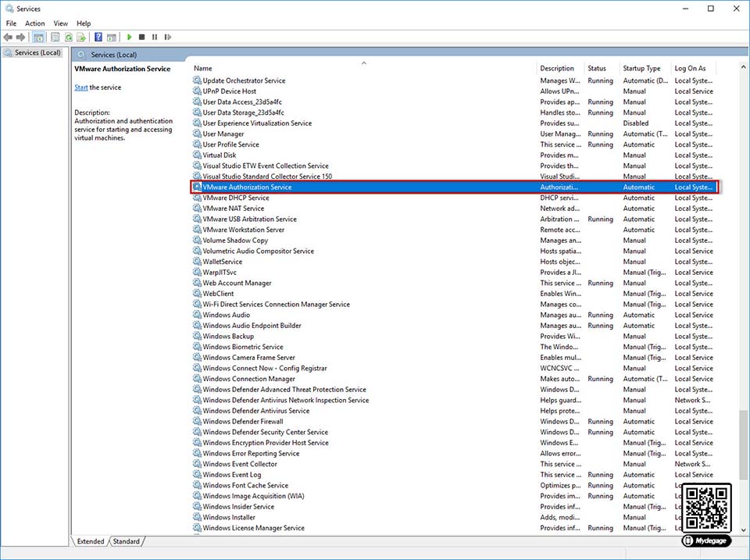Open the Help menu
Image resolution: width=750 pixels, height=560 pixels.
click(84, 23)
